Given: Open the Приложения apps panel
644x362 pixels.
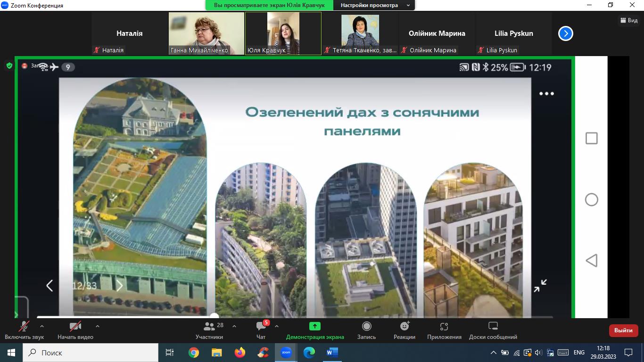Looking at the screenshot, I should 444,330.
